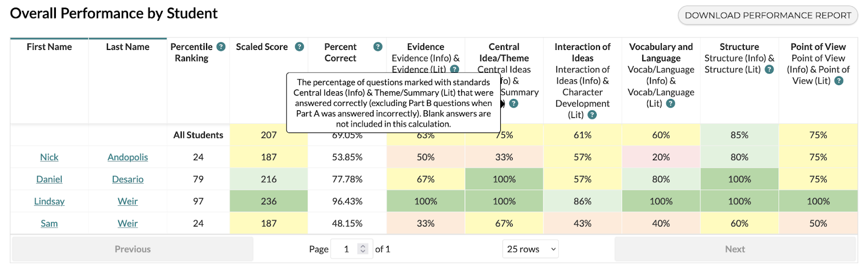
Task: Open the Andopolis last name link
Action: (127, 157)
